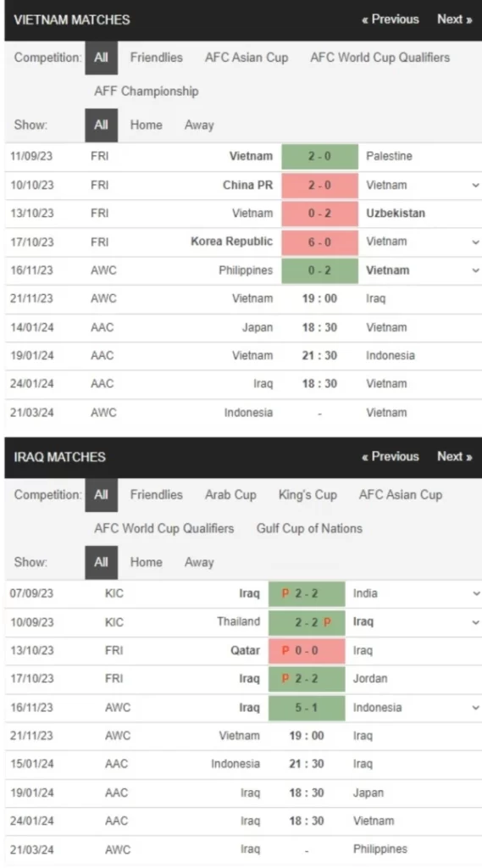Filter Iraq matches by Gulf Cup of Nations
The height and width of the screenshot is (868, 482).
[309, 529]
